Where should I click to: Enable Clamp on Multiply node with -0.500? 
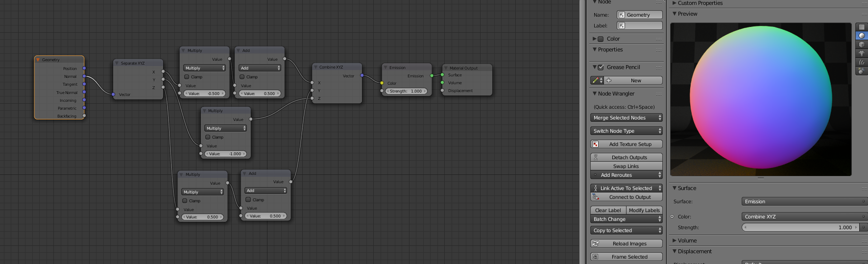tap(187, 77)
